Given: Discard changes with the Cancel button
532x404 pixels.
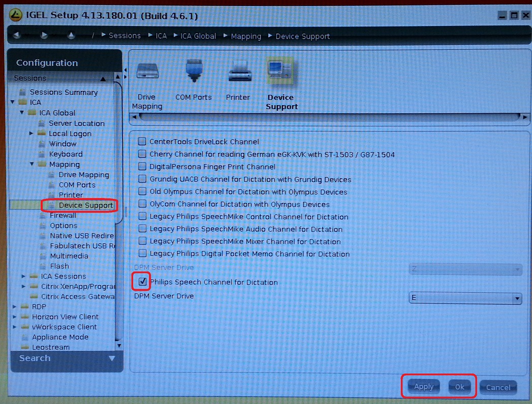Looking at the screenshot, I should pos(498,387).
